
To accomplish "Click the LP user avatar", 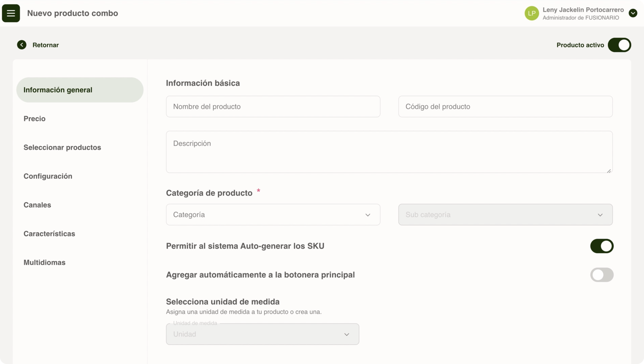I will (x=532, y=13).
